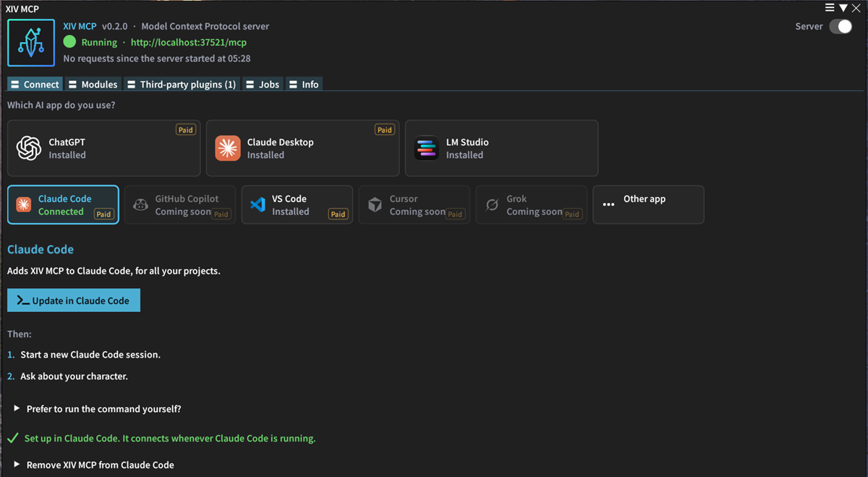Click the green Running status indicator dot
868x477 pixels.
coord(69,42)
